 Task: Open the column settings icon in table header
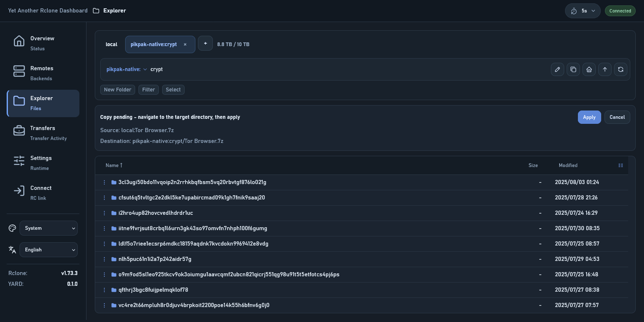(620, 165)
